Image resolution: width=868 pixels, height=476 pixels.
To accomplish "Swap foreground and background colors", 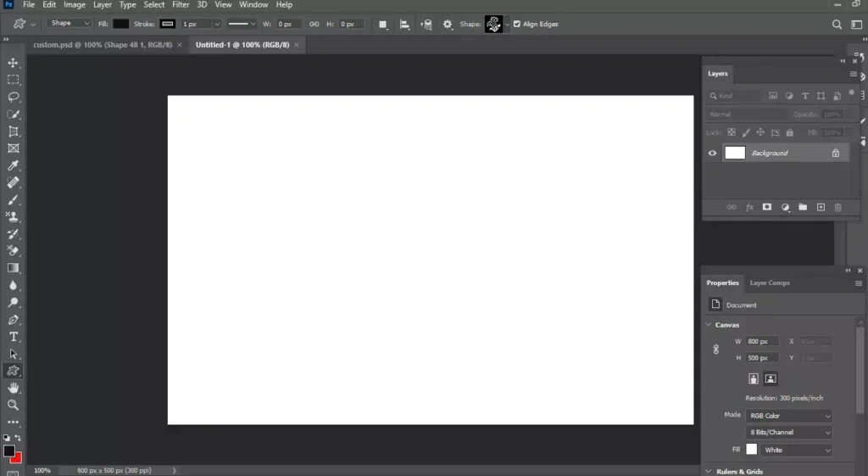I will pos(18,438).
